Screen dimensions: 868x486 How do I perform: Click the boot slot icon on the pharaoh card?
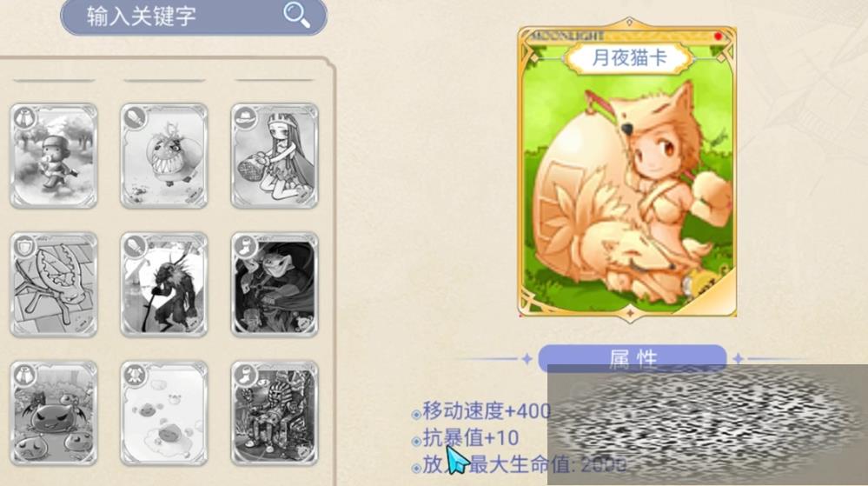(245, 376)
